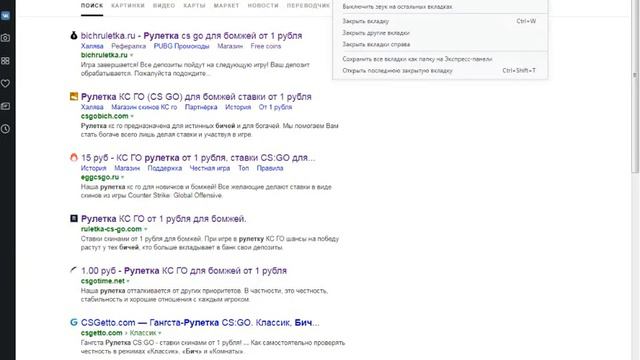The width and height of the screenshot is (640, 360).
Task: Open 'CSGetto.com — Гангста-Рулетка' result
Action: tap(200, 322)
